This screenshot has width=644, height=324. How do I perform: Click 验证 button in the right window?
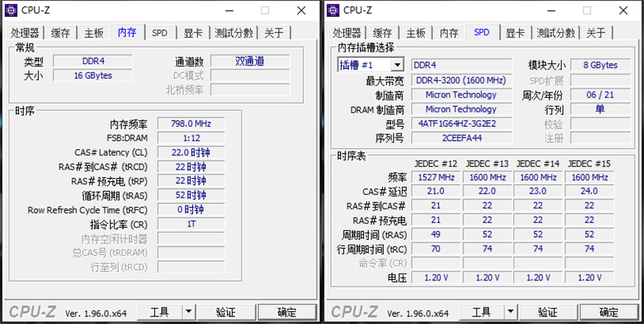(548, 313)
